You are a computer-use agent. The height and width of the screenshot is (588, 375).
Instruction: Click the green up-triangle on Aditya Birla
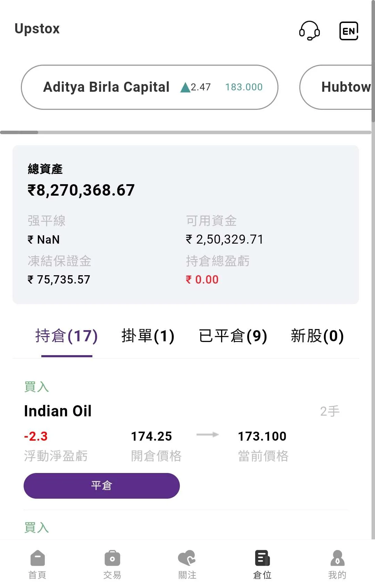185,87
